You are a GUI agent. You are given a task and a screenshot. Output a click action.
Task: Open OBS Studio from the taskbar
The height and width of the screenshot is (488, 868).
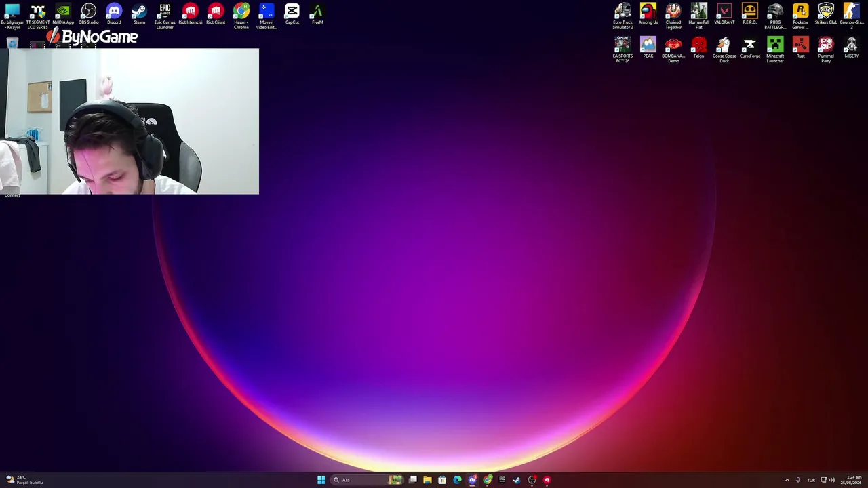[532, 480]
